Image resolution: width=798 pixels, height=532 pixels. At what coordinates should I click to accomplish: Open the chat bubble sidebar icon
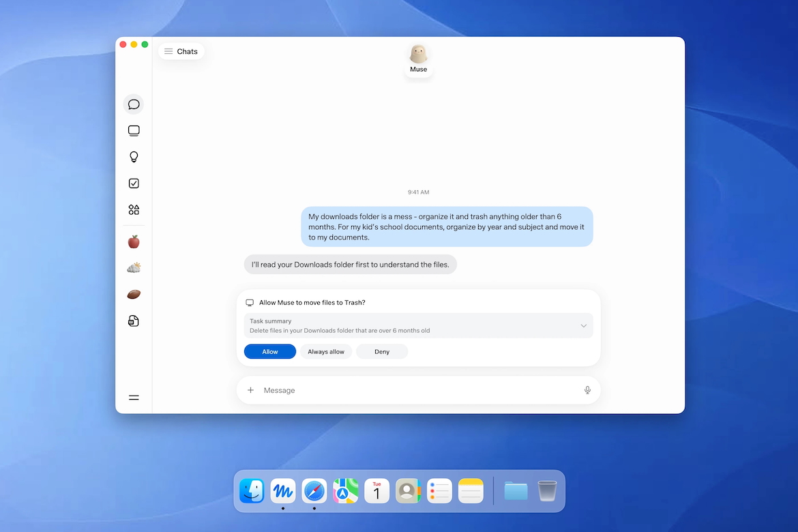pos(133,104)
